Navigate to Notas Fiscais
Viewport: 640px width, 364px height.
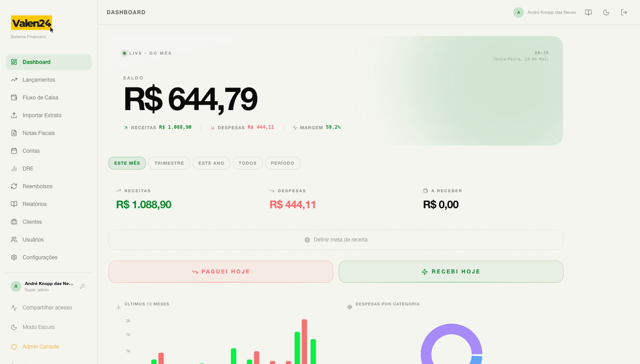click(48, 133)
